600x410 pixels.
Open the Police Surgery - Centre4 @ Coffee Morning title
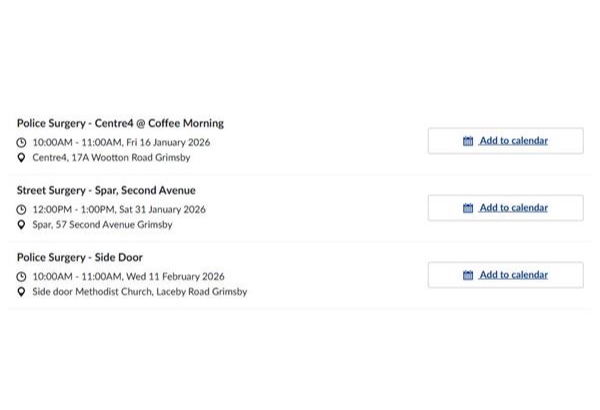[x=120, y=123]
